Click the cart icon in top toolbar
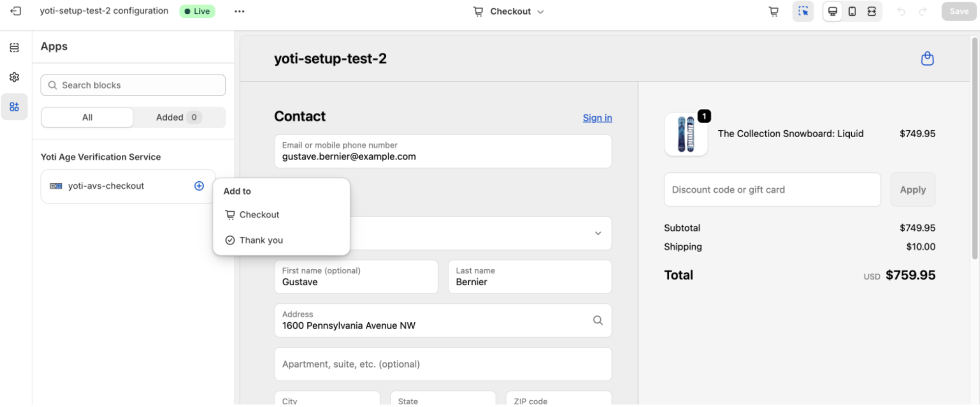The height and width of the screenshot is (407, 980). (774, 11)
